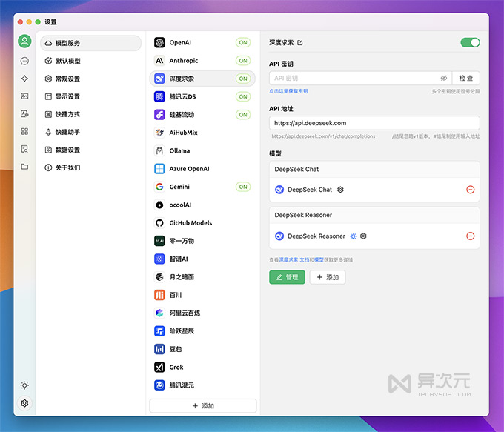This screenshot has width=504, height=432.
Task: Open the translate sidebar icon
Action: pos(24,113)
